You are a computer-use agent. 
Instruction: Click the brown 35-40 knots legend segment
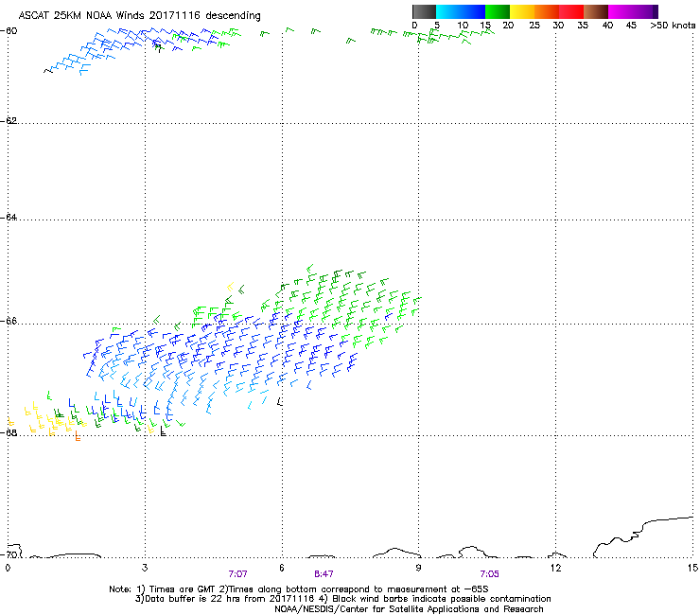(596, 11)
